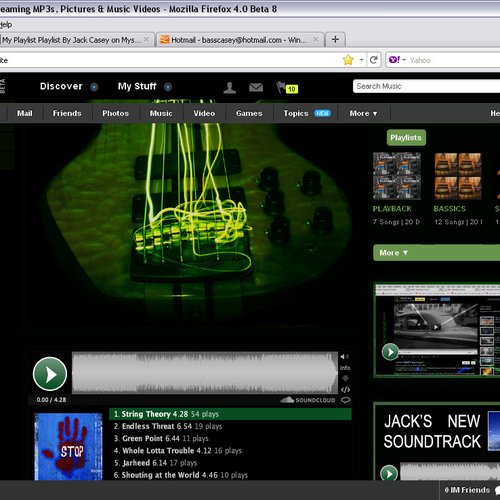Expand the green More playlists bar
The width and height of the screenshot is (500, 500).
click(437, 253)
